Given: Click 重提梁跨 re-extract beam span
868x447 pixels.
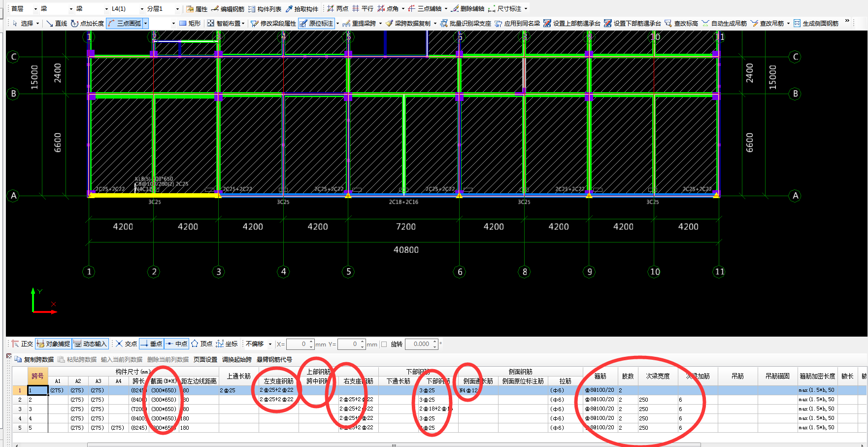Looking at the screenshot, I should [x=359, y=23].
